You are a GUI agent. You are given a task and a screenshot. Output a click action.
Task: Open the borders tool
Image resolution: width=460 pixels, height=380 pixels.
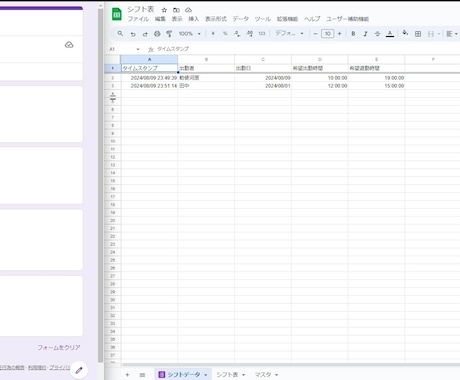click(x=418, y=34)
